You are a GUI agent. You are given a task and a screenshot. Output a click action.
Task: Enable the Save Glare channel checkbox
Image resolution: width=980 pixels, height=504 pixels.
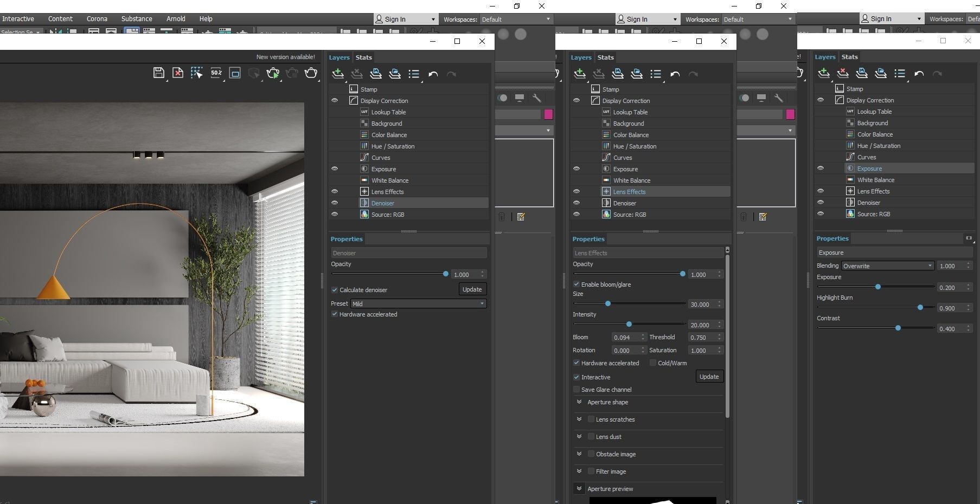[577, 390]
